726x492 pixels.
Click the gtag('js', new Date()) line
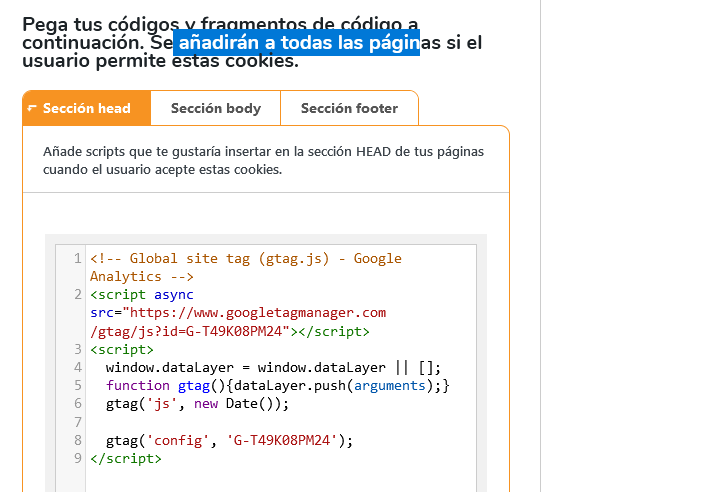coord(197,404)
